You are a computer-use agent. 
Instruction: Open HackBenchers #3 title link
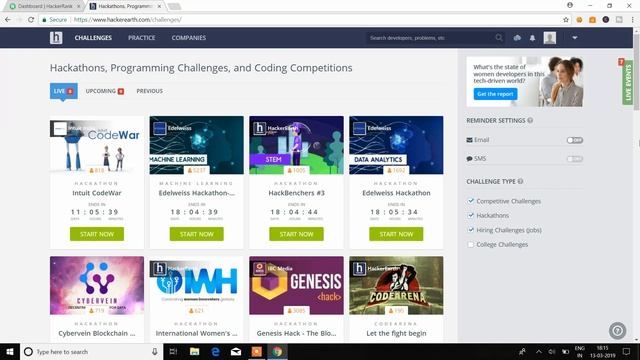click(x=296, y=193)
